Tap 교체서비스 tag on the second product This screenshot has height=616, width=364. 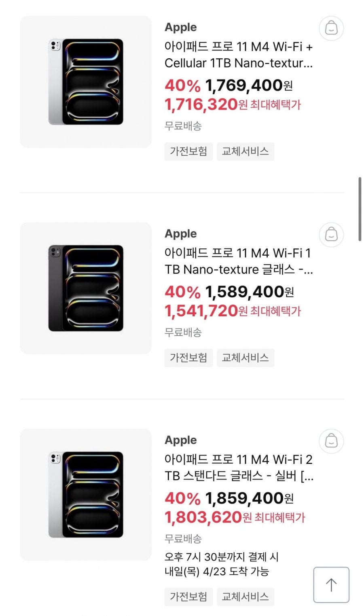point(245,358)
